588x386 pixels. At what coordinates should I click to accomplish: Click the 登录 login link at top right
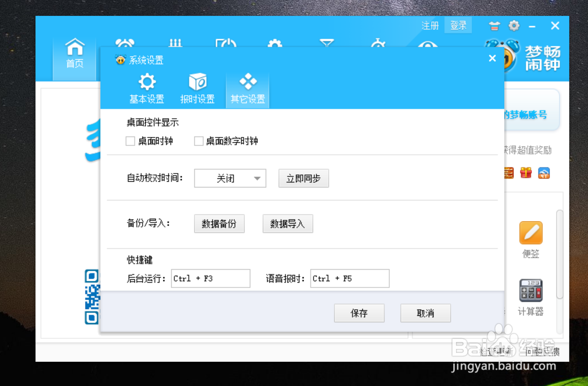click(458, 26)
